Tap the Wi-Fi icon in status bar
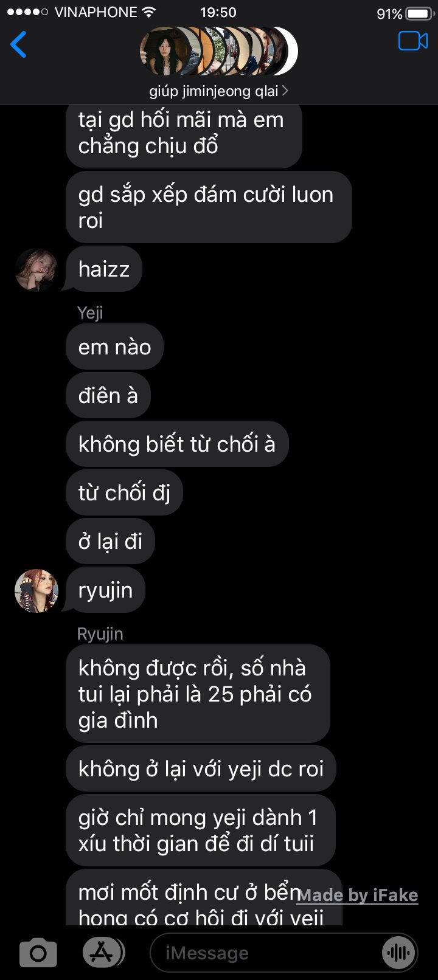This screenshot has width=438, height=980. click(x=148, y=12)
